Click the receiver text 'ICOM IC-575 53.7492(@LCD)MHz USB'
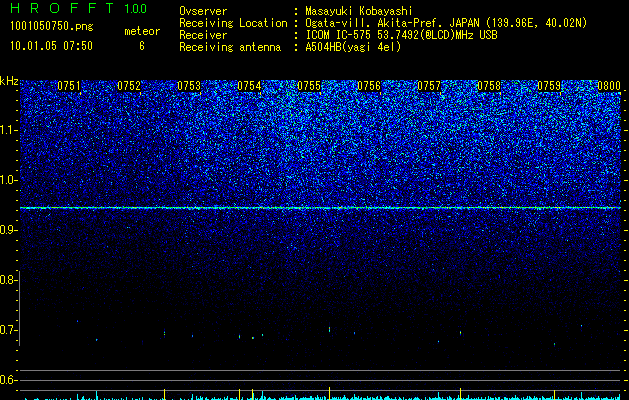Screen dimensions: 629x400 (401, 35)
